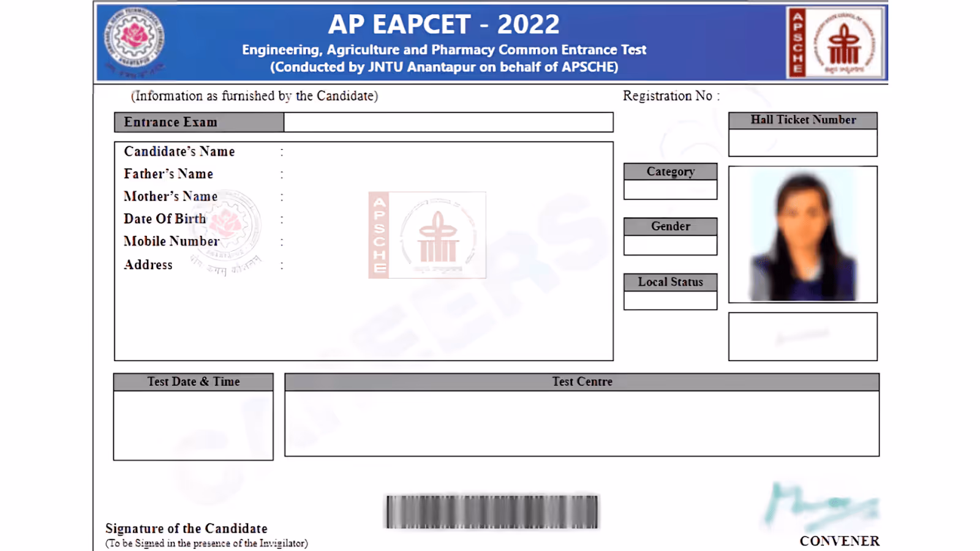The width and height of the screenshot is (980, 551).
Task: Click the 'Address' label
Action: tap(148, 264)
